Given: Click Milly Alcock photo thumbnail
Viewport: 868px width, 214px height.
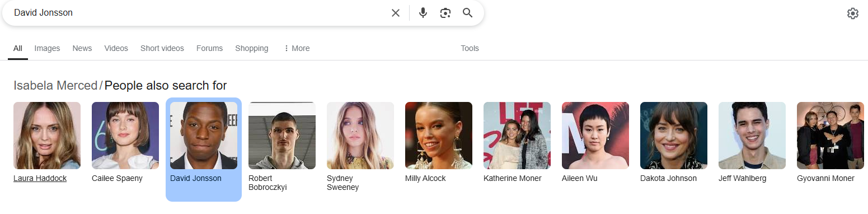Looking at the screenshot, I should (x=439, y=136).
